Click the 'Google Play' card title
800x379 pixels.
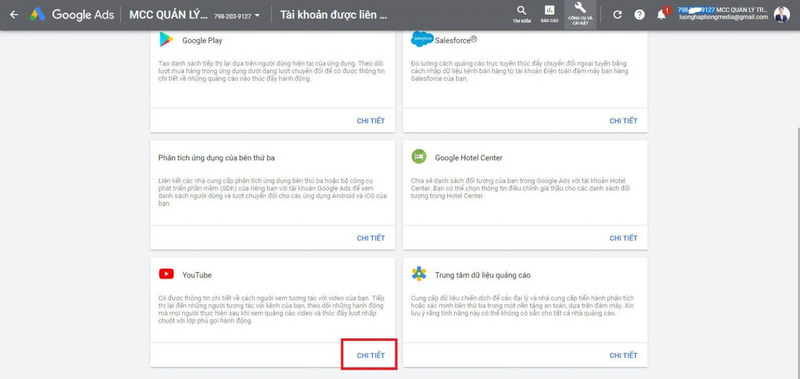(x=202, y=40)
